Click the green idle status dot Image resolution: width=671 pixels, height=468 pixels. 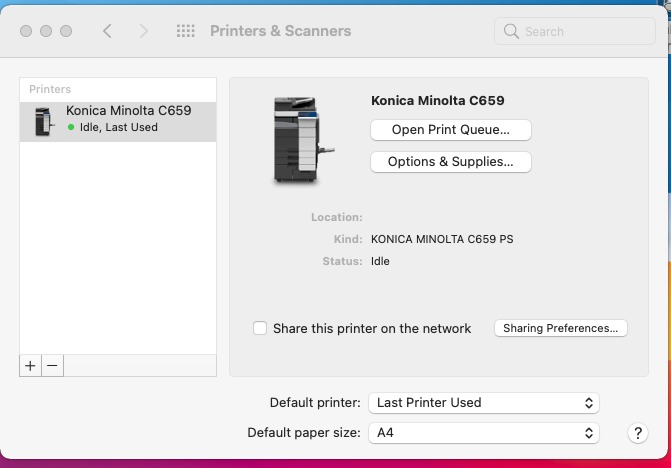point(71,128)
